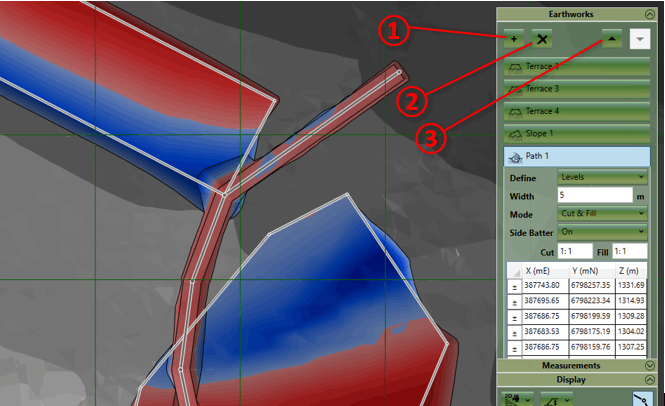The image size is (665, 406).
Task: Click the Fill ratio input field
Action: [630, 252]
